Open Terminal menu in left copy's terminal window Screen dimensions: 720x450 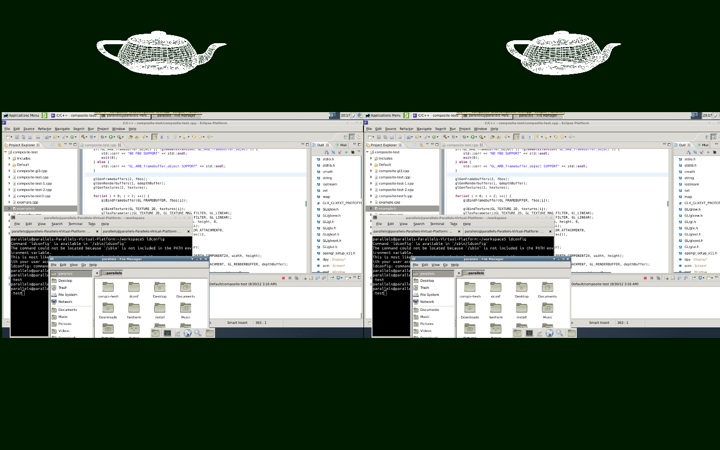75,224
